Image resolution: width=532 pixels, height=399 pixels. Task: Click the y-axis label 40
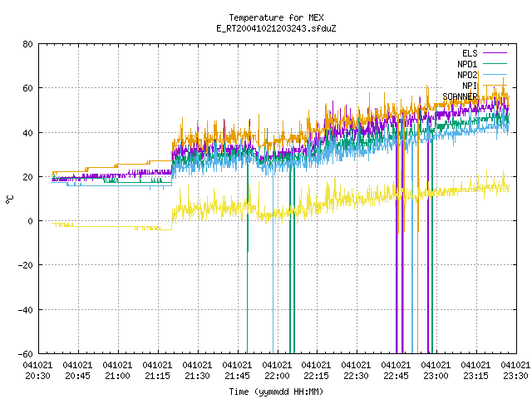(x=27, y=133)
